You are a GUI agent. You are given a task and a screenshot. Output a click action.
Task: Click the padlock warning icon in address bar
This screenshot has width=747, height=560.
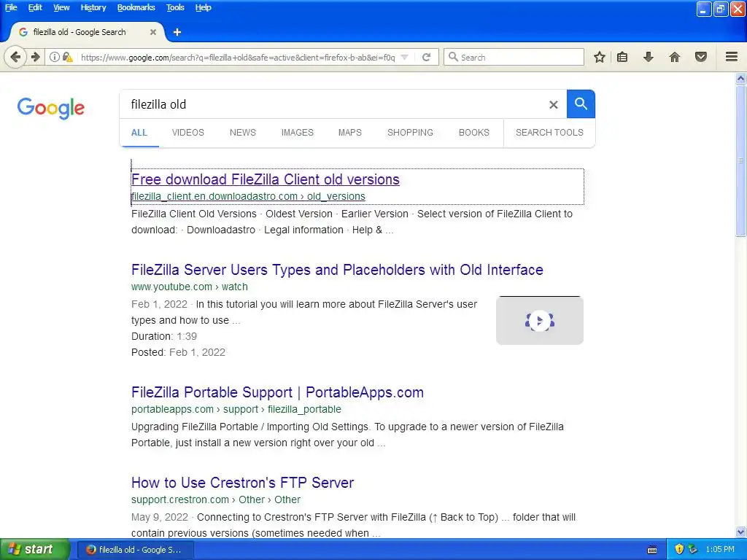point(67,57)
